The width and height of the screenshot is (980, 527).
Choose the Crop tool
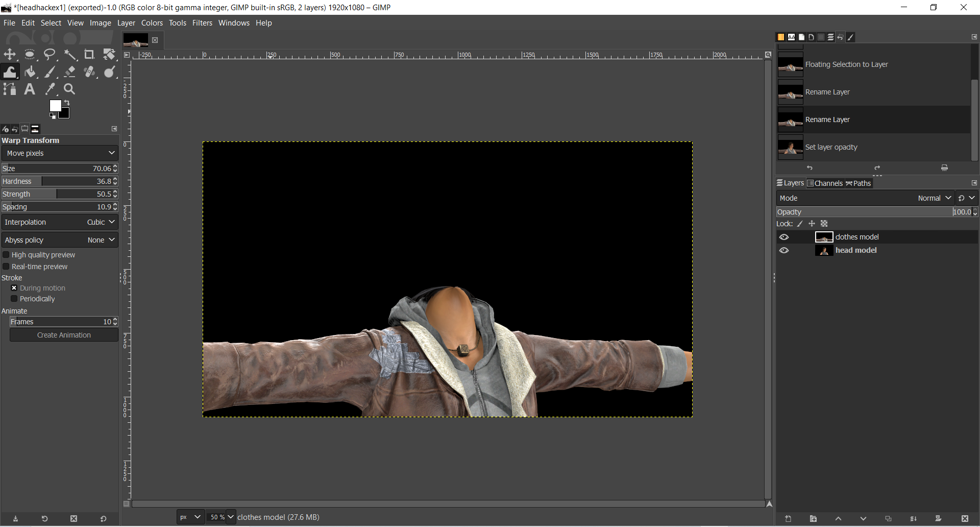point(89,55)
